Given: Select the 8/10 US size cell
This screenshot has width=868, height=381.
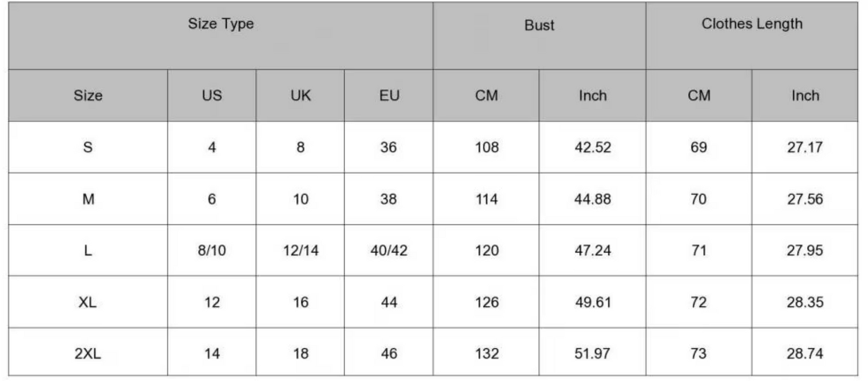Looking at the screenshot, I should tap(212, 251).
